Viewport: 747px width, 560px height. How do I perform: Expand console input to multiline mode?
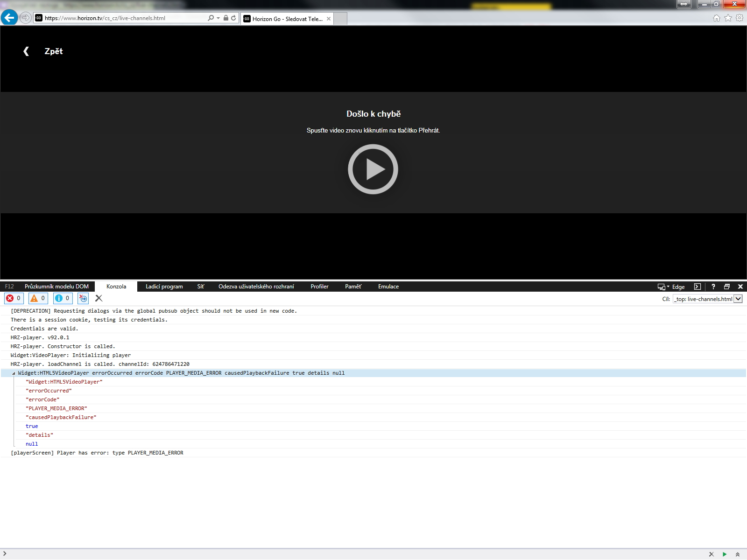click(x=737, y=554)
